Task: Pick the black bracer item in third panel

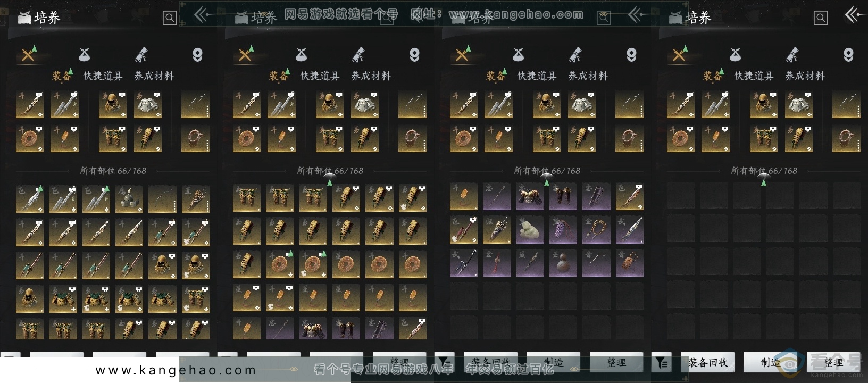Action: point(596,197)
